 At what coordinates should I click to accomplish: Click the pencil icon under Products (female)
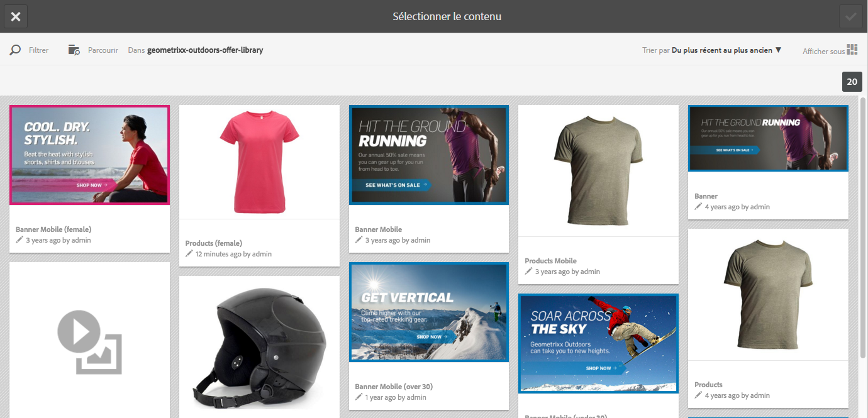[189, 254]
